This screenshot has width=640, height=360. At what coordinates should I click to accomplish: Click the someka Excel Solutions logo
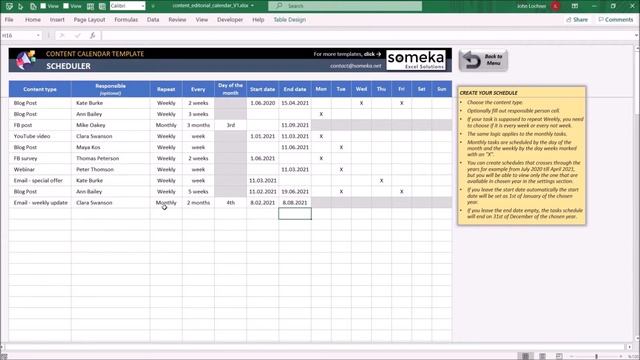pos(416,60)
